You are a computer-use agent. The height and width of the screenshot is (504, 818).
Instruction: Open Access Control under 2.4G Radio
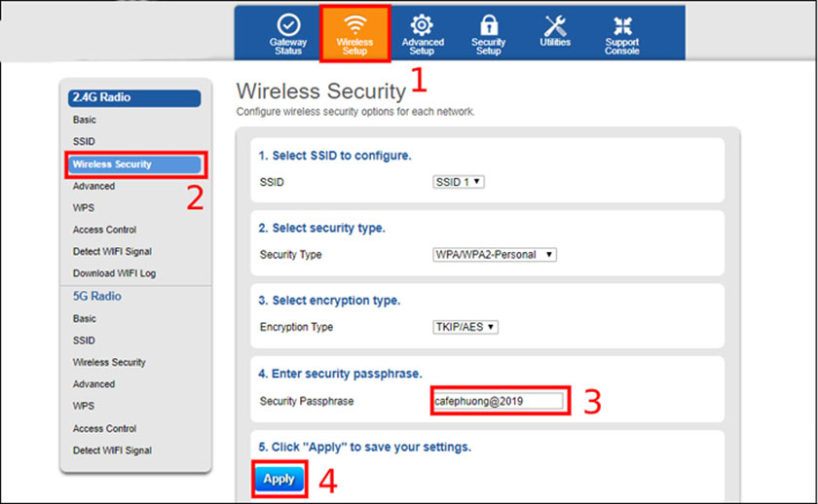[104, 230]
